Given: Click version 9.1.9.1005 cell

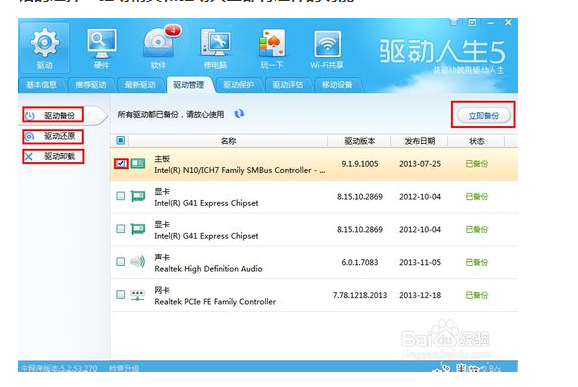Looking at the screenshot, I should (x=360, y=164).
